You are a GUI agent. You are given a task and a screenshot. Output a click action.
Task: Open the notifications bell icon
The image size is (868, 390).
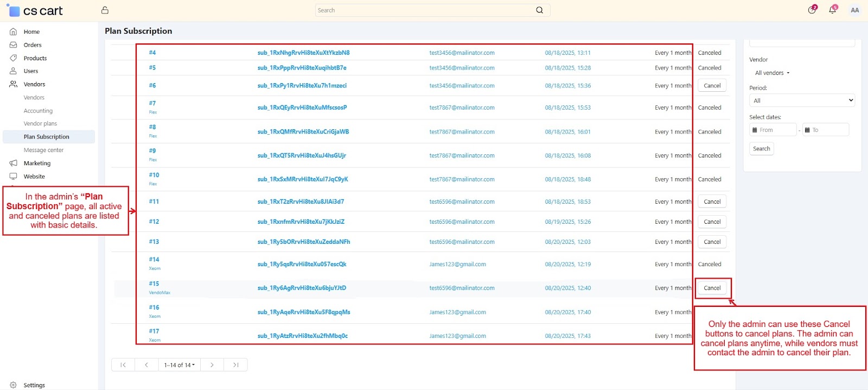[x=832, y=10]
